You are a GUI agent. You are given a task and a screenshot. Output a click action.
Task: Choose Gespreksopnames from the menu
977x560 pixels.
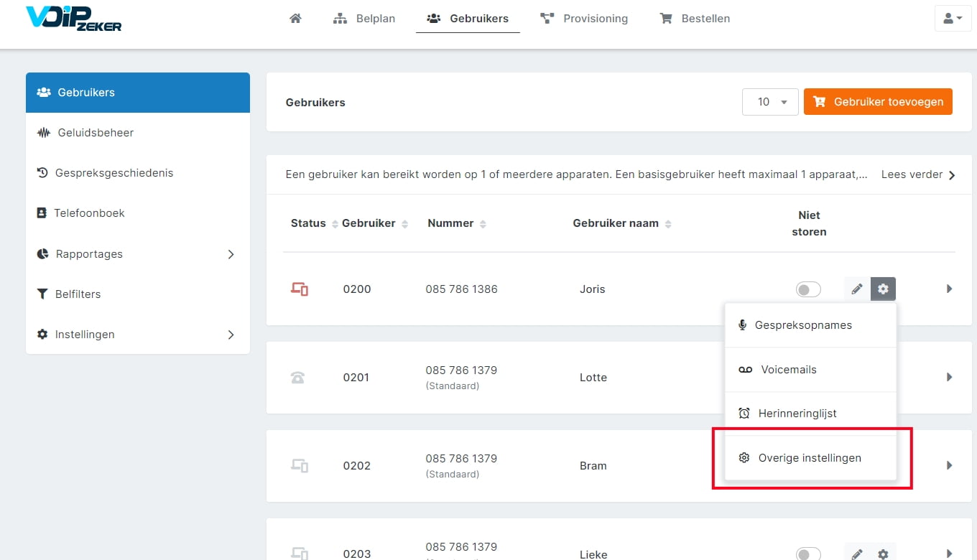coord(811,325)
